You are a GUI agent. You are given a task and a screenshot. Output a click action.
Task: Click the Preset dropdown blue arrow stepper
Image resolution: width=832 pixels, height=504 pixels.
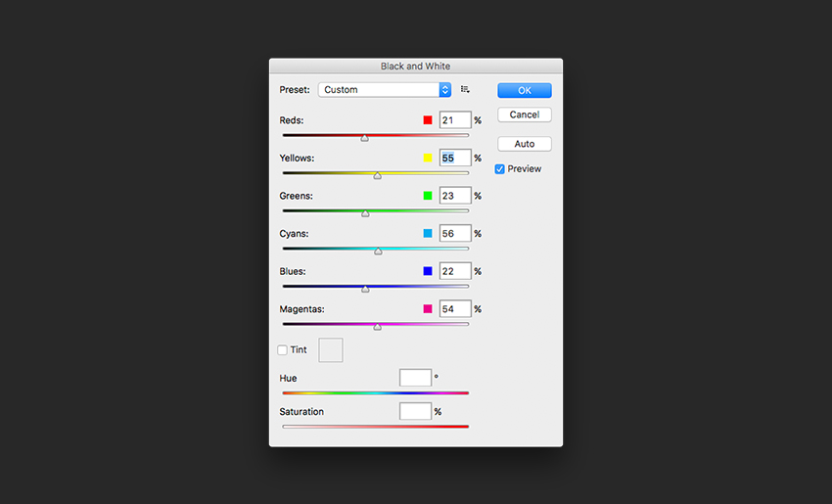[445, 90]
